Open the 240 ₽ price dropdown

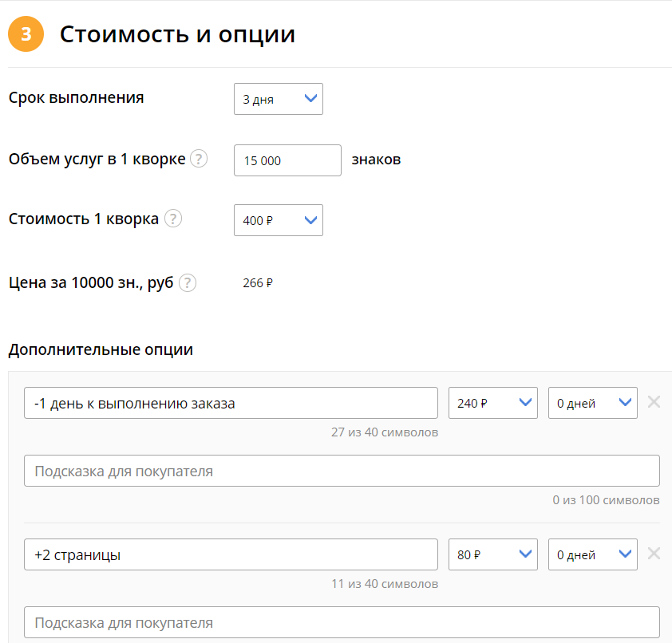click(493, 403)
